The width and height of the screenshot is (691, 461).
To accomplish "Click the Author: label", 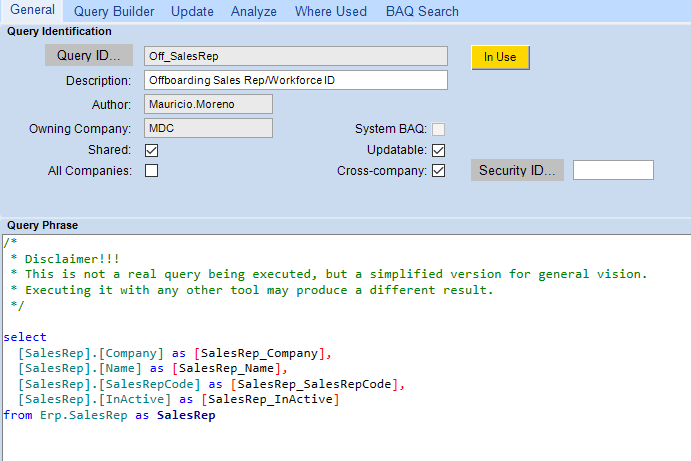I will (111, 104).
